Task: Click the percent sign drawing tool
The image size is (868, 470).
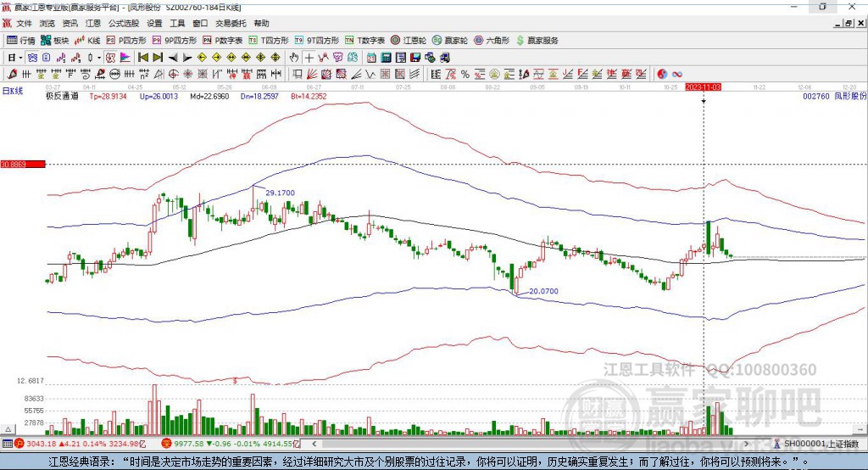Action: [465, 74]
